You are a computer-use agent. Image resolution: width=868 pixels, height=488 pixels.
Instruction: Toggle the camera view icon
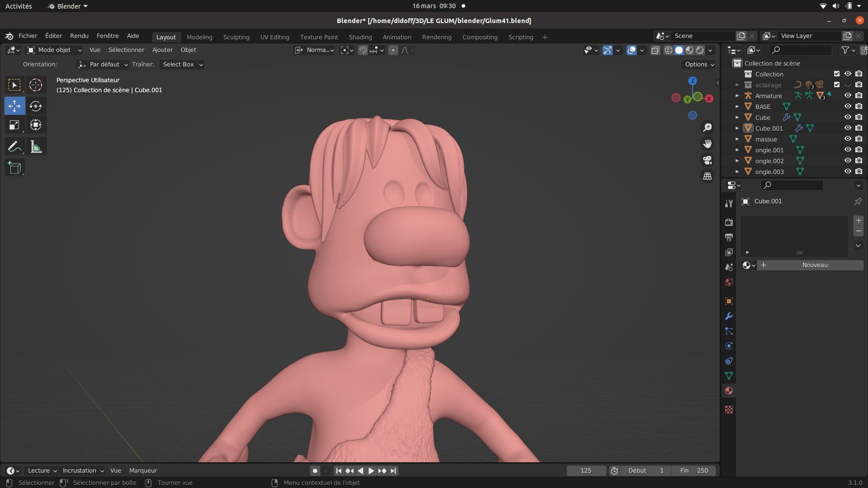pyautogui.click(x=708, y=160)
